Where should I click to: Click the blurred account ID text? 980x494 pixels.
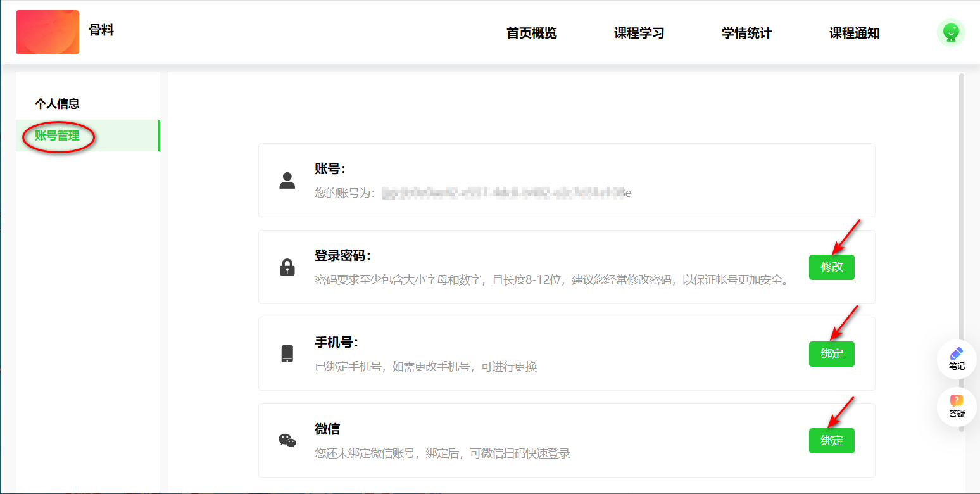(x=505, y=193)
